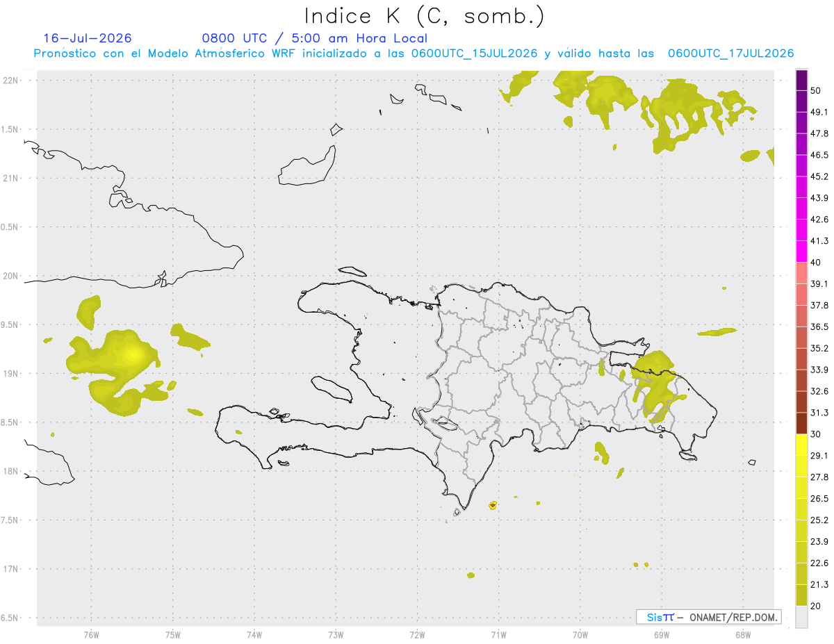Click the colorbar value "40"
The width and height of the screenshot is (834, 644).
point(816,263)
